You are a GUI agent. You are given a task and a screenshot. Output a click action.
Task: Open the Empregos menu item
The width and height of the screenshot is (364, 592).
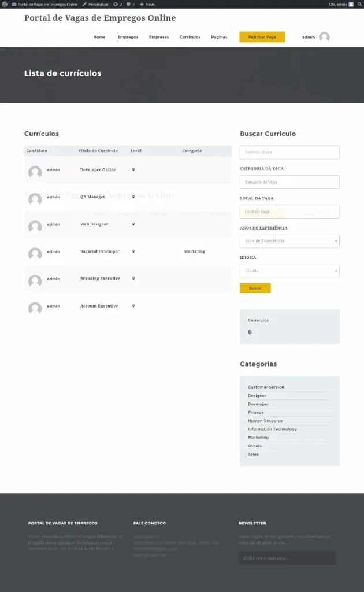tap(128, 37)
